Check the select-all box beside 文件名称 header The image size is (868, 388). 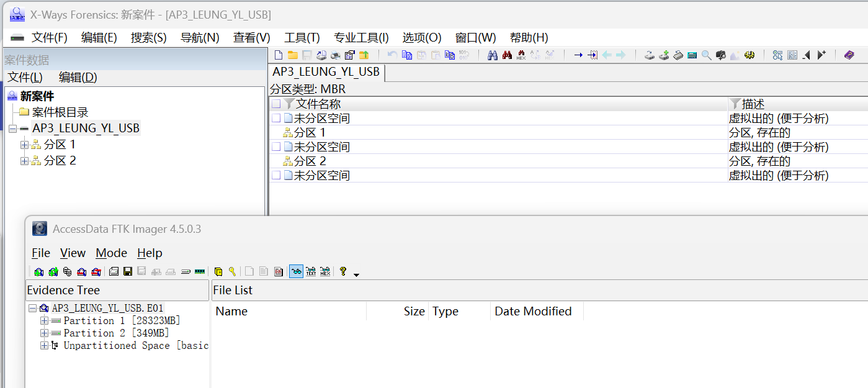[x=276, y=104]
